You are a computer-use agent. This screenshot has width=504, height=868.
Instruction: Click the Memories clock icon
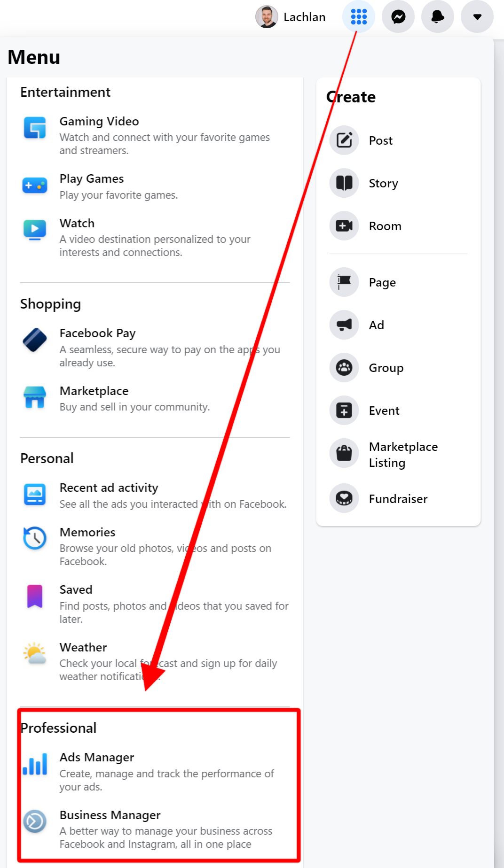35,538
